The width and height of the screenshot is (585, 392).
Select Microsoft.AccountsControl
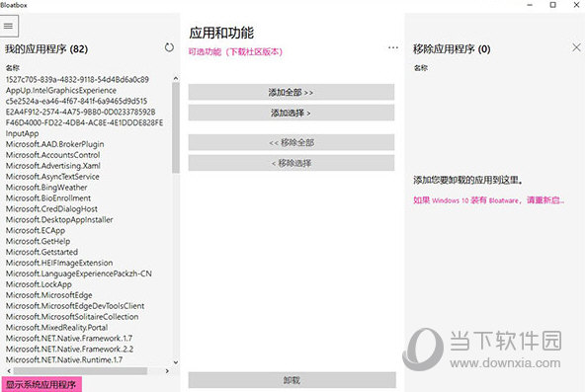[53, 155]
